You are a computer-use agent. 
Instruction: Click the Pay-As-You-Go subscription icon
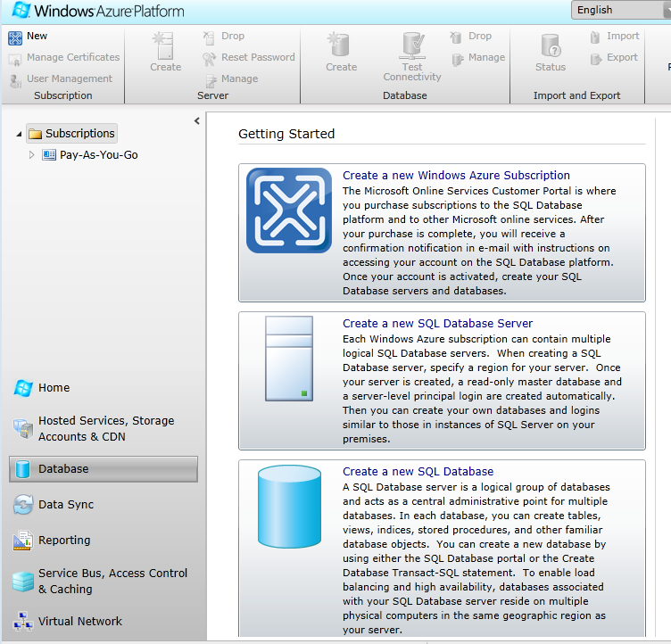(x=49, y=155)
